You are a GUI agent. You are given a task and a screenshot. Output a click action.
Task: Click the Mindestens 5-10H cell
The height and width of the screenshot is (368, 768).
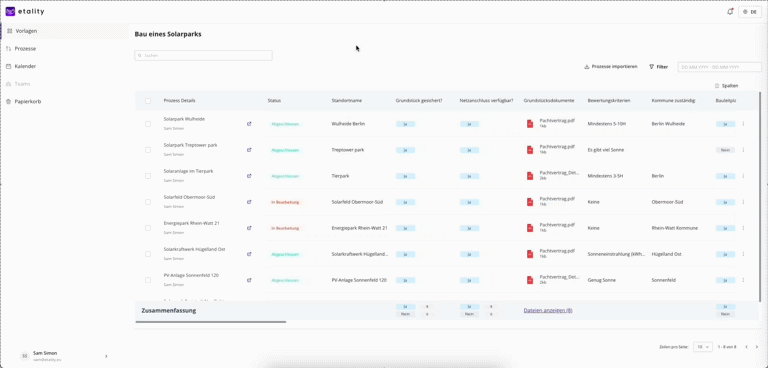pyautogui.click(x=608, y=124)
